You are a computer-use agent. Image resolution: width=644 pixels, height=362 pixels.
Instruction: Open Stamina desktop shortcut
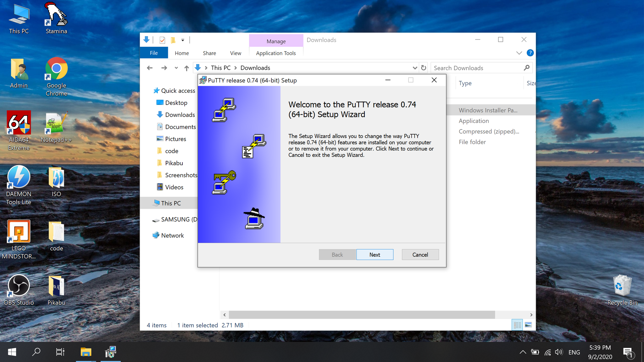(x=56, y=19)
